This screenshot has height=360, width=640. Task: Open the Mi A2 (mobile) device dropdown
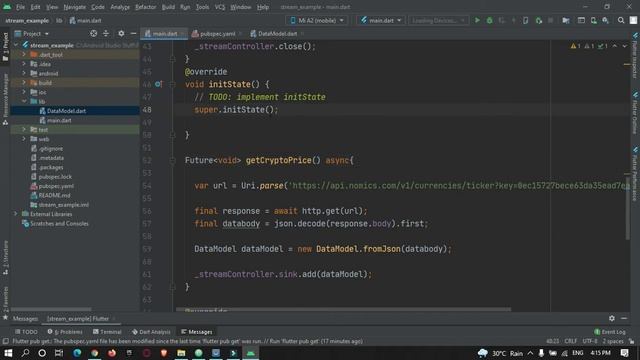pos(317,20)
